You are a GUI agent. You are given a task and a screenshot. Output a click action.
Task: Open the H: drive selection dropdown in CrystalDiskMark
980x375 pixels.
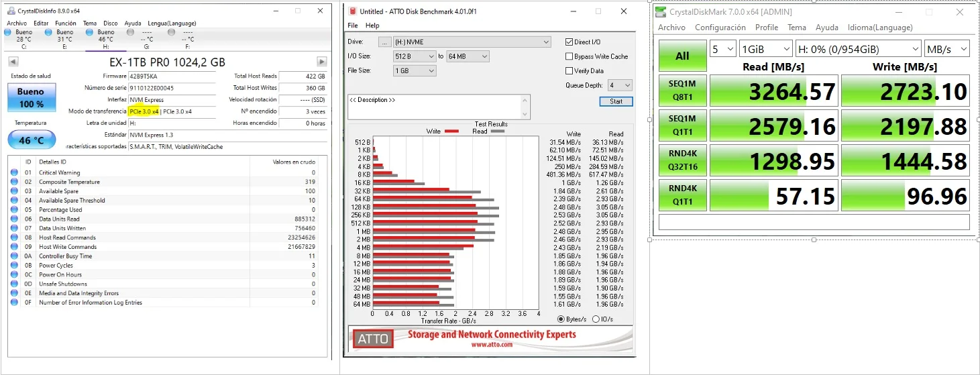pos(859,49)
